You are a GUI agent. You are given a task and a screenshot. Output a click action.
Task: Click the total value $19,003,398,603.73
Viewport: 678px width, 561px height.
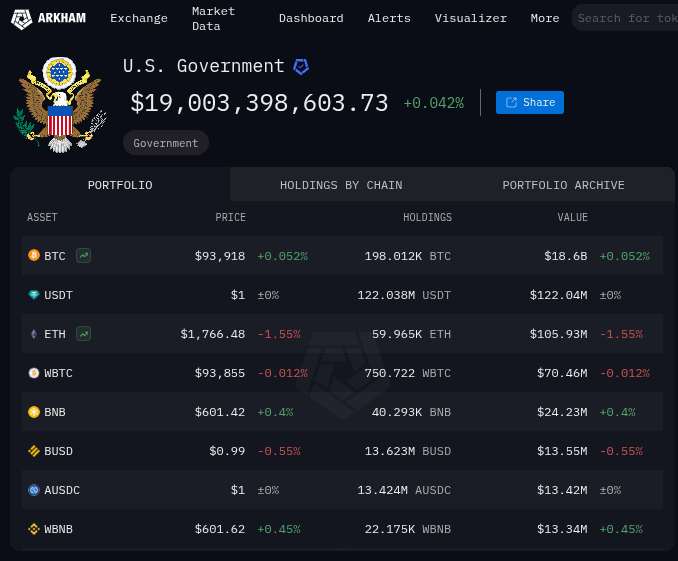click(259, 103)
